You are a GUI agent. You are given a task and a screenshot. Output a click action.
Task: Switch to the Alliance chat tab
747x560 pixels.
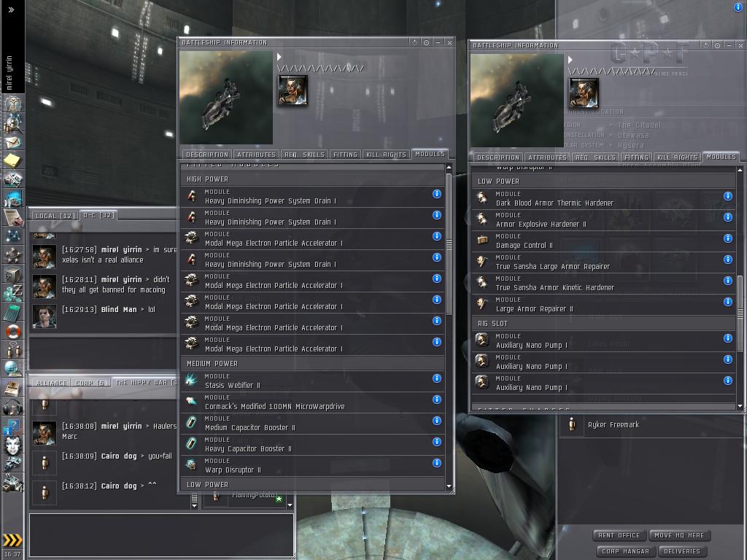(x=52, y=383)
